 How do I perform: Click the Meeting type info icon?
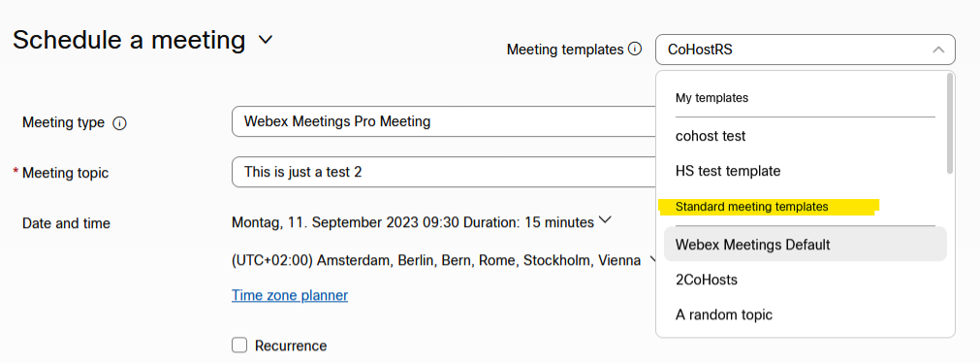(119, 123)
